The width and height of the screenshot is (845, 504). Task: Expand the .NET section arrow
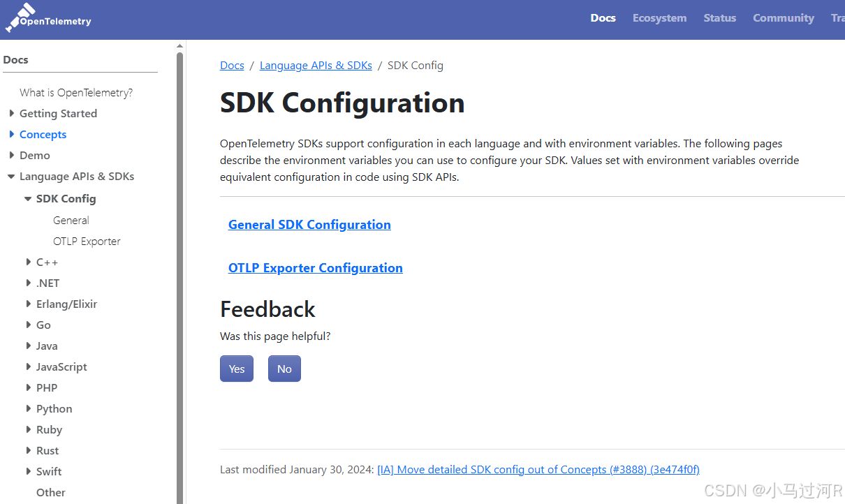(29, 283)
